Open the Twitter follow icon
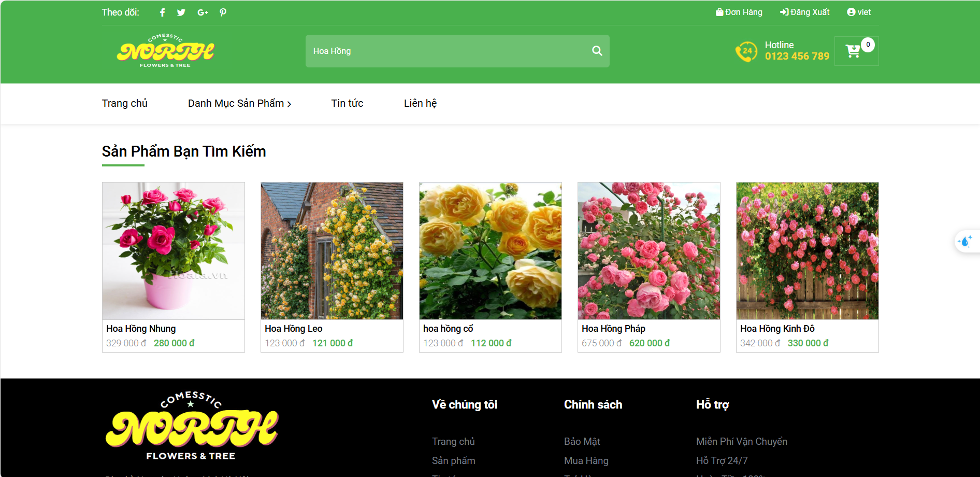 [x=181, y=12]
